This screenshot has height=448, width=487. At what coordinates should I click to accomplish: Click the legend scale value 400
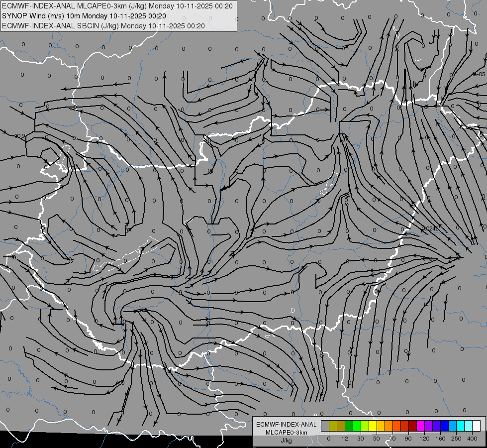[x=472, y=439]
